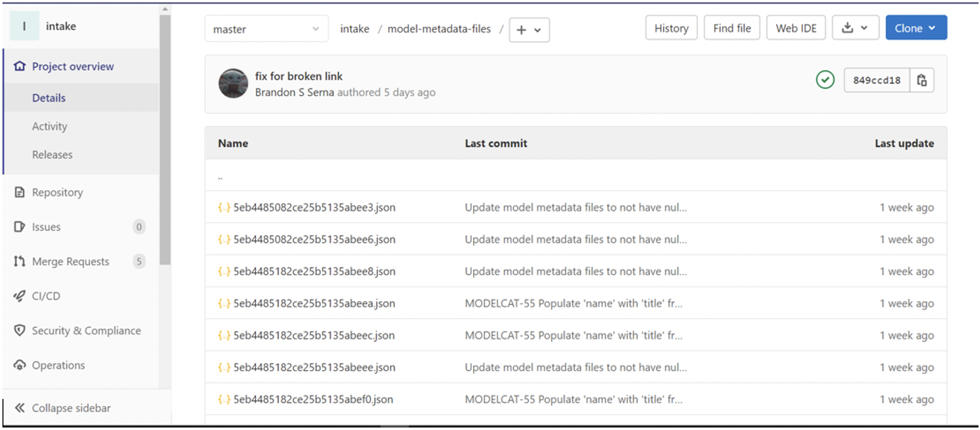Open file 5eb4485082ce25b5135abee3.json
980x430 pixels.
coord(314,208)
